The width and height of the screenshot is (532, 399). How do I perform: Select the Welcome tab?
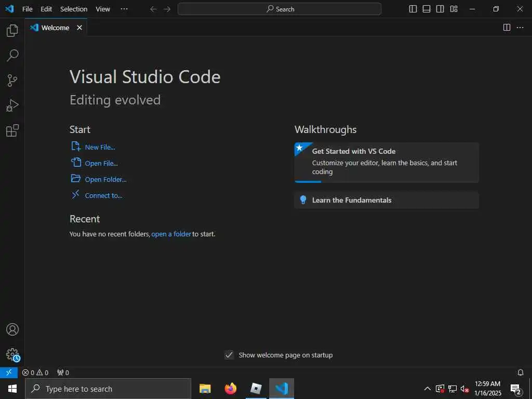[x=56, y=28]
